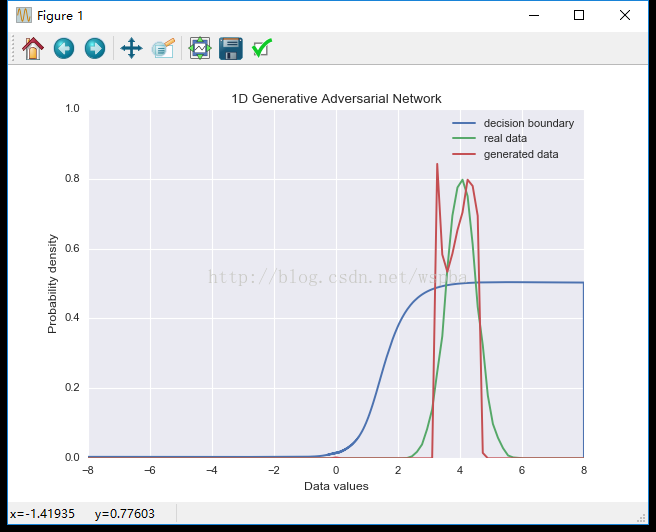Click the 'Figure 1' title bar text
The width and height of the screenshot is (656, 532).
pyautogui.click(x=60, y=16)
